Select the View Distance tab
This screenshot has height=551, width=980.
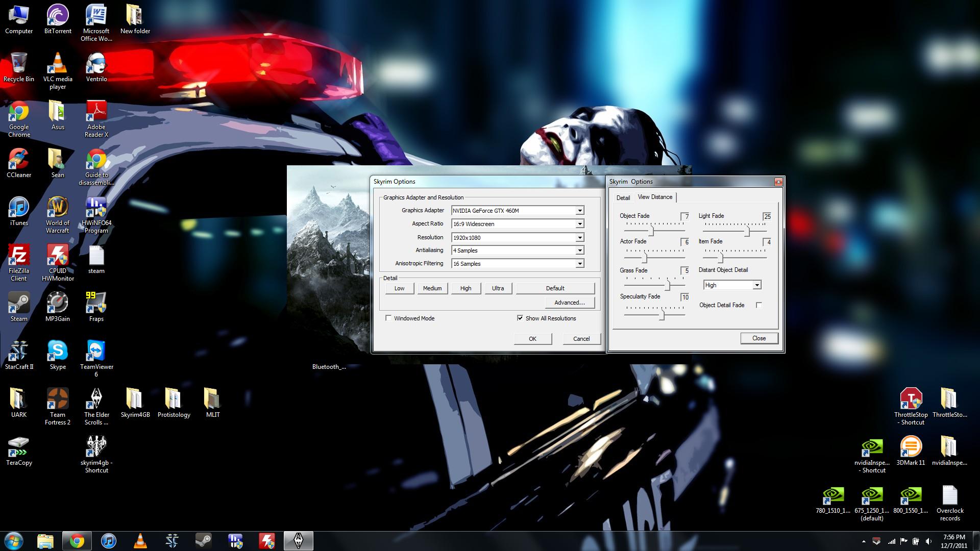[655, 197]
